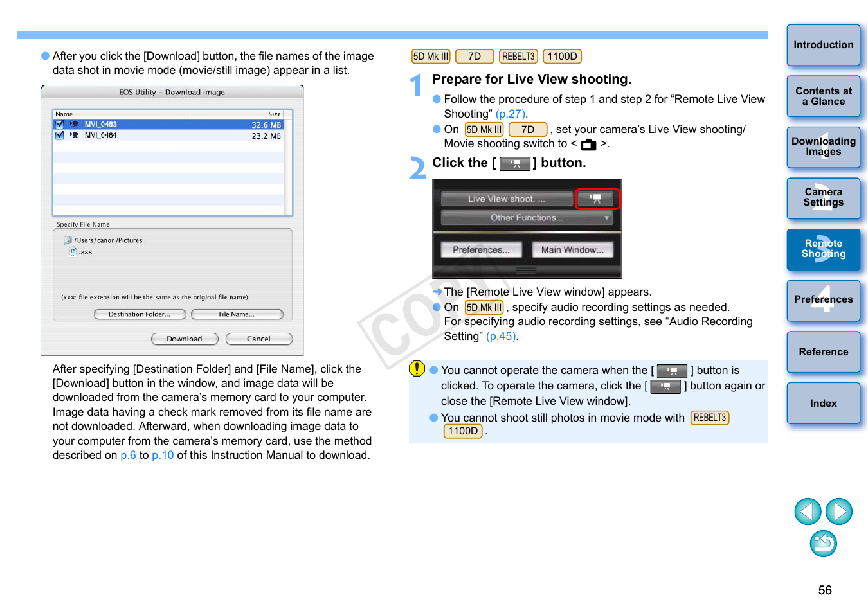This screenshot has height=613, width=868.
Task: Open the Reference section tab
Action: (824, 352)
